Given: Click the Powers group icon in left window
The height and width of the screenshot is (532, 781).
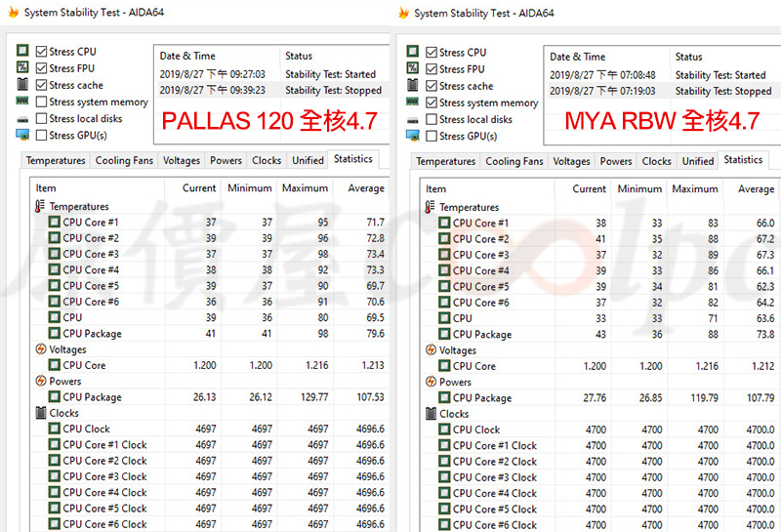Looking at the screenshot, I should (40, 382).
